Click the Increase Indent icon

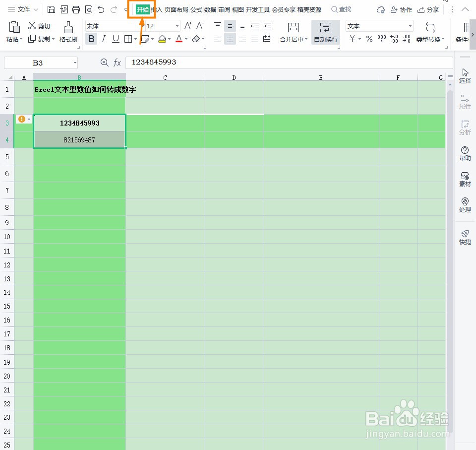(x=267, y=26)
